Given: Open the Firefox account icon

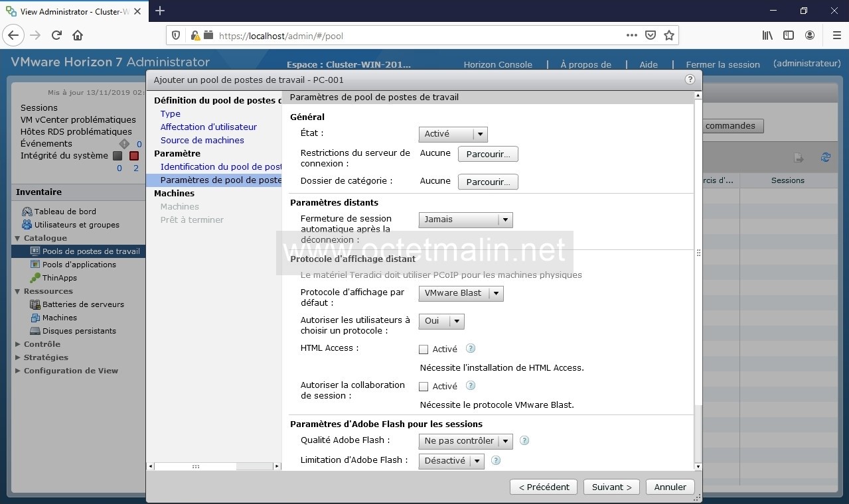Looking at the screenshot, I should tap(810, 35).
